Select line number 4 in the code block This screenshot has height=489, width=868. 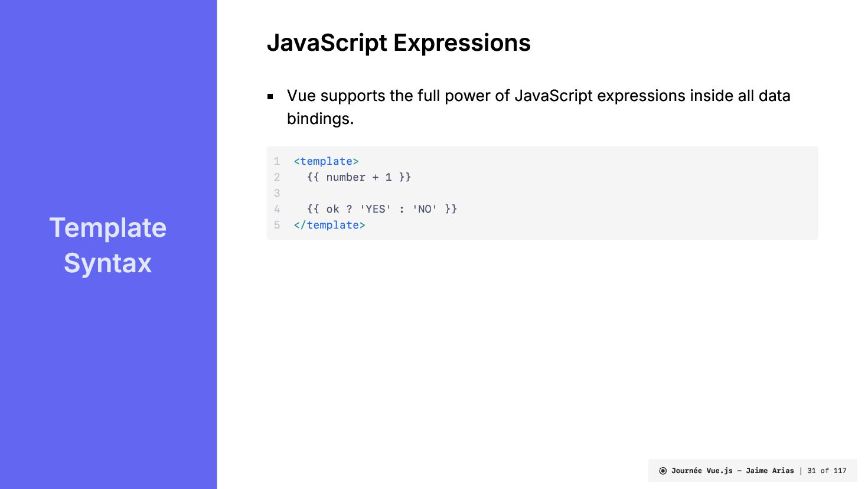277,209
